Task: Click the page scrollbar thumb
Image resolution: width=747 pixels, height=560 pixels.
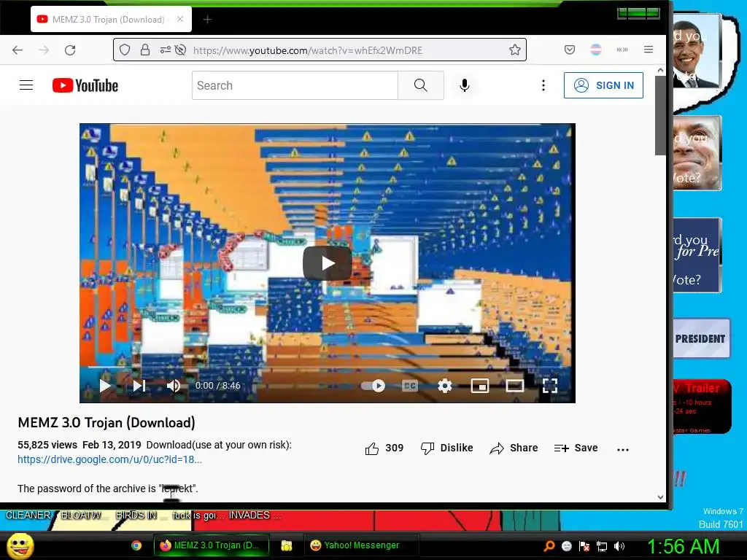Action: 659,115
